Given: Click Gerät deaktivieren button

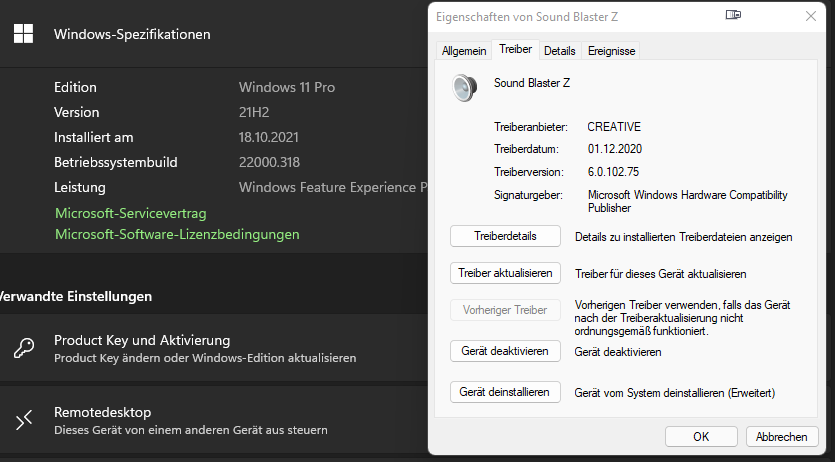Looking at the screenshot, I should (x=505, y=351).
